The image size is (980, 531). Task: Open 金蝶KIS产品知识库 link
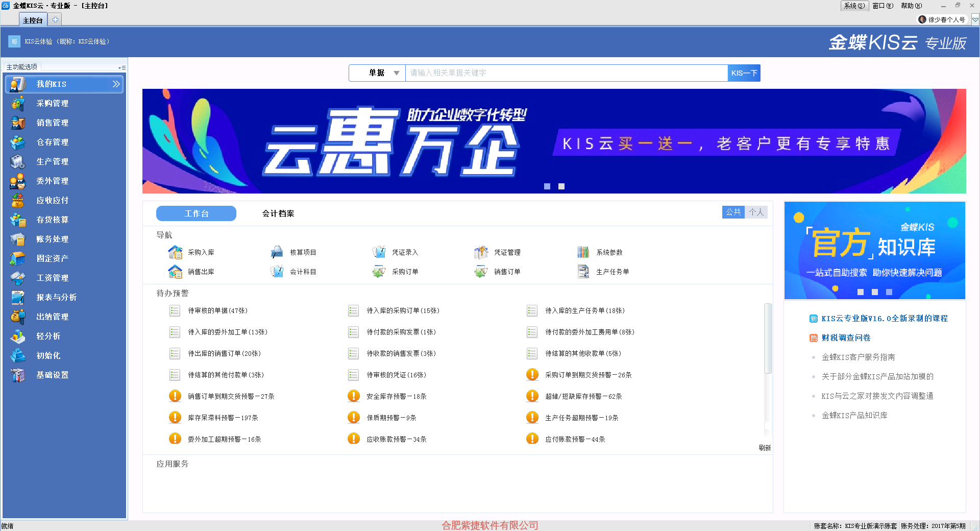(854, 415)
